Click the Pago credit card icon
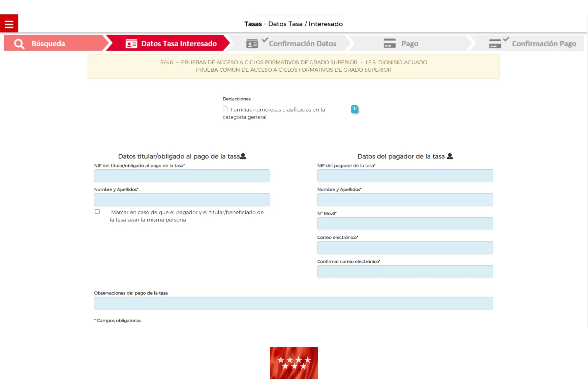Viewport: 588px width, 392px height. point(390,43)
